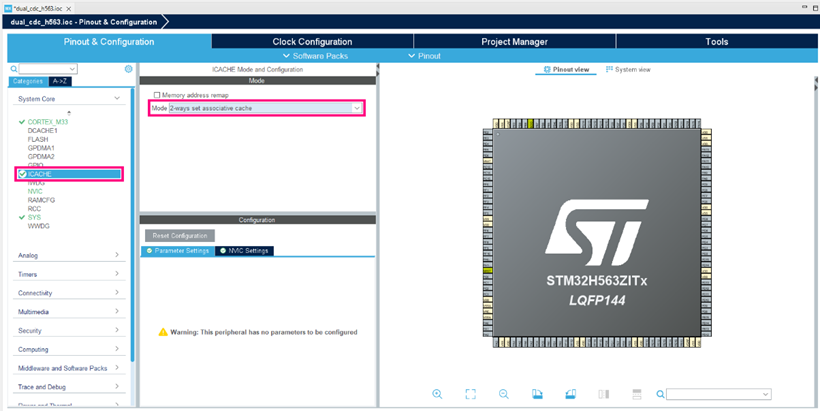Switch to the Clock Configuration tab
This screenshot has width=820, height=411.
pyautogui.click(x=312, y=42)
